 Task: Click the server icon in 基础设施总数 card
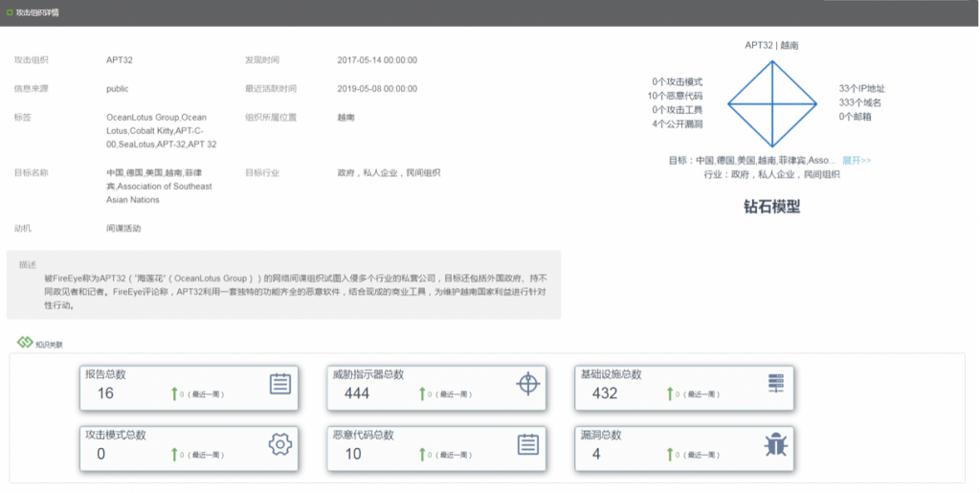(x=775, y=384)
